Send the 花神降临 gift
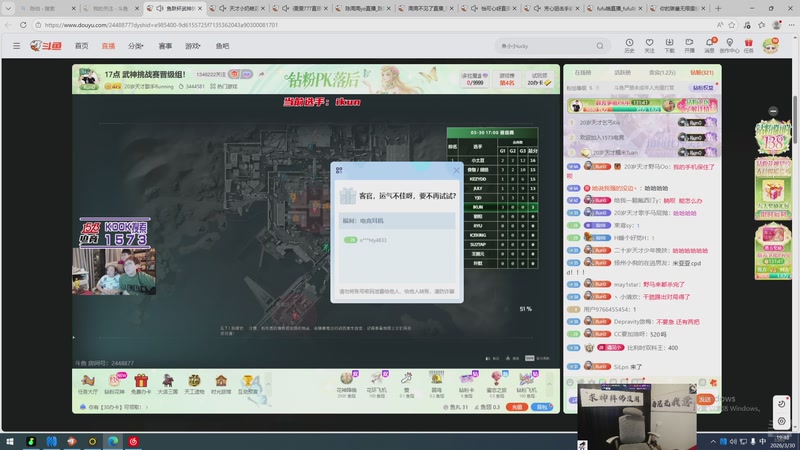 point(347,385)
